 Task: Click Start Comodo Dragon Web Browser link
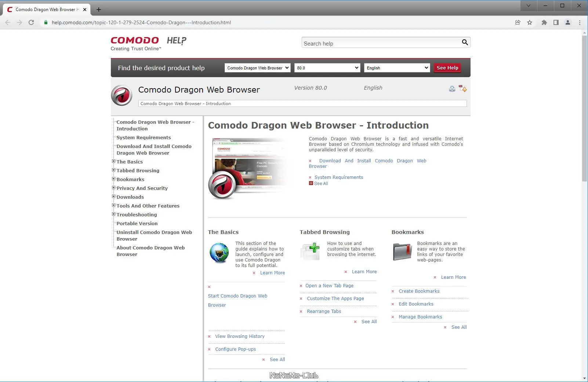[x=237, y=300]
